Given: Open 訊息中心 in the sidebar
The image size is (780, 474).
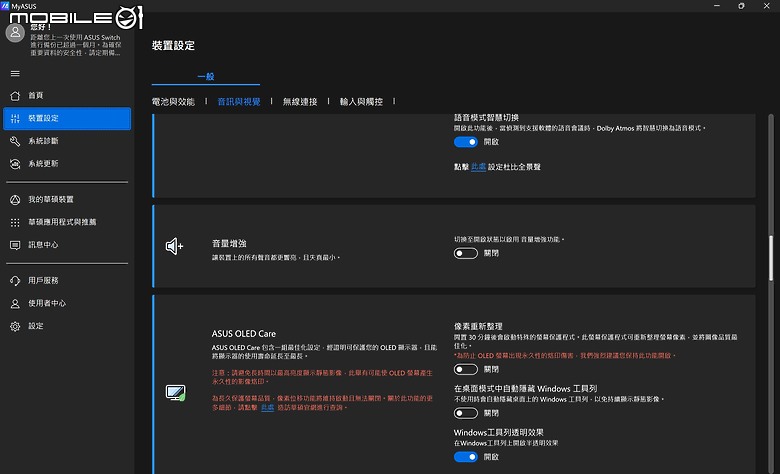Looking at the screenshot, I should [x=67, y=245].
